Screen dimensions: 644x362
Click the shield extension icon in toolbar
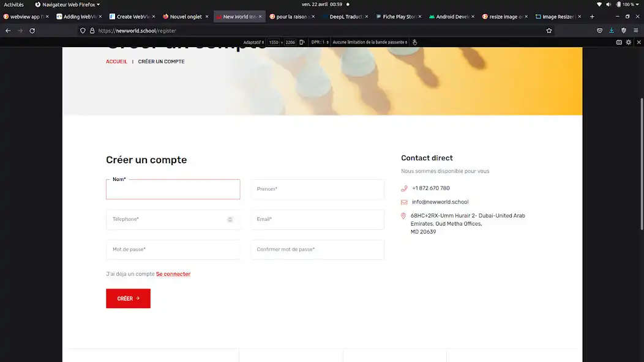[623, 31]
